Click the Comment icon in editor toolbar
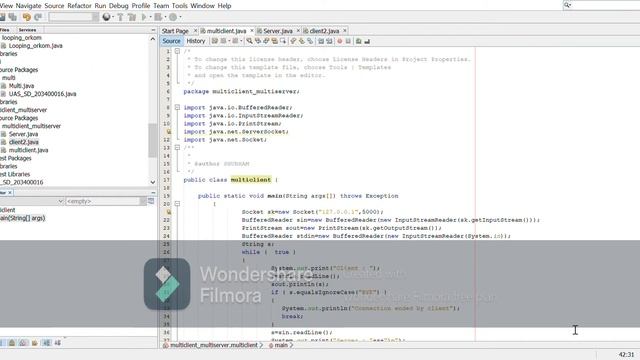640x360 pixels. (358, 41)
